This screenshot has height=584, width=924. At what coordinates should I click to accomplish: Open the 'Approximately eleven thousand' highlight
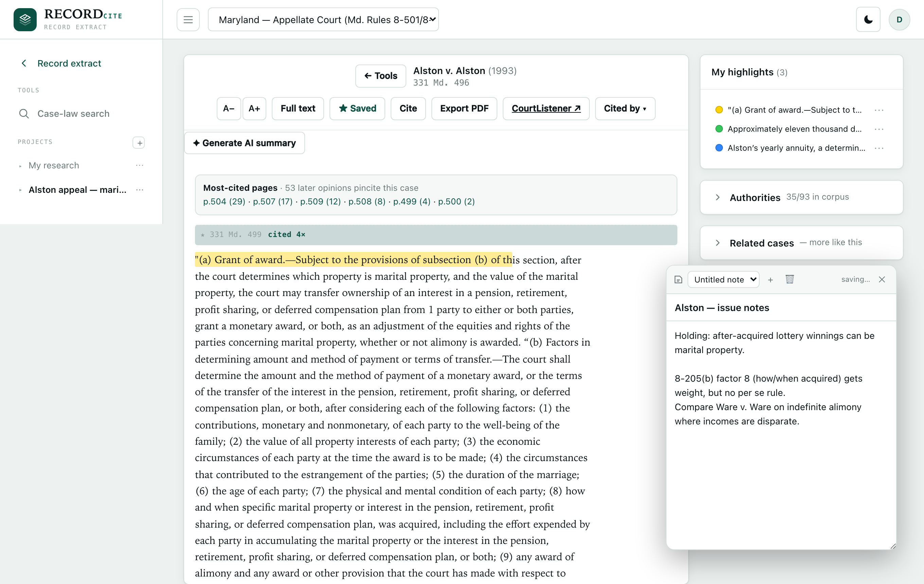pyautogui.click(x=794, y=129)
